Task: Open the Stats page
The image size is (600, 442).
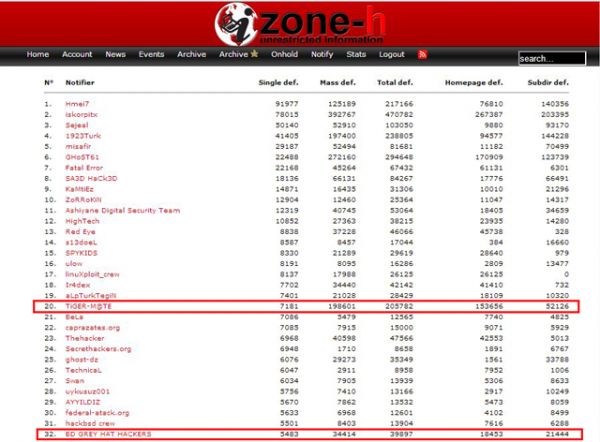Action: 356,54
